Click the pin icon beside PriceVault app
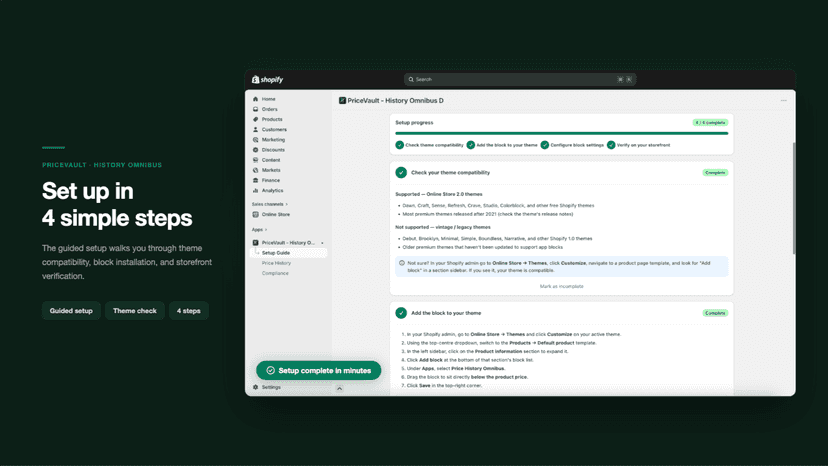828x466 pixels. click(322, 243)
